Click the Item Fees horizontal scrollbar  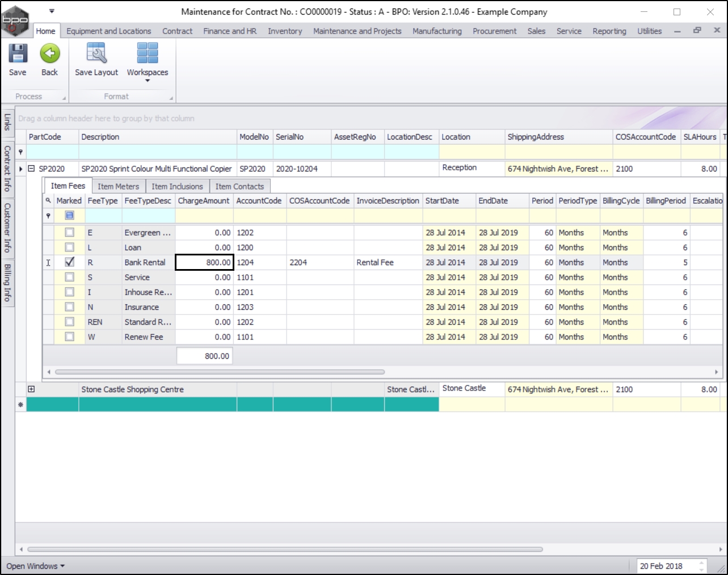coord(220,372)
